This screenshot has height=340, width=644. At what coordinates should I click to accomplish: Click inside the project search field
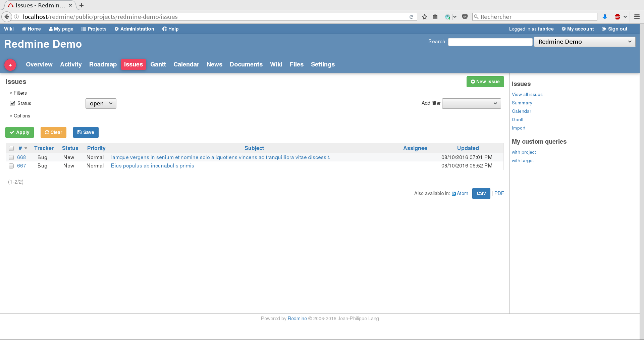click(490, 42)
